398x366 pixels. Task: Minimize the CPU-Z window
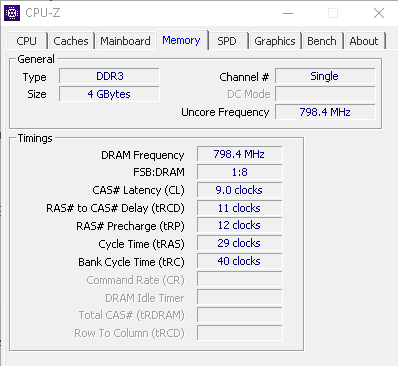pyautogui.click(x=288, y=13)
